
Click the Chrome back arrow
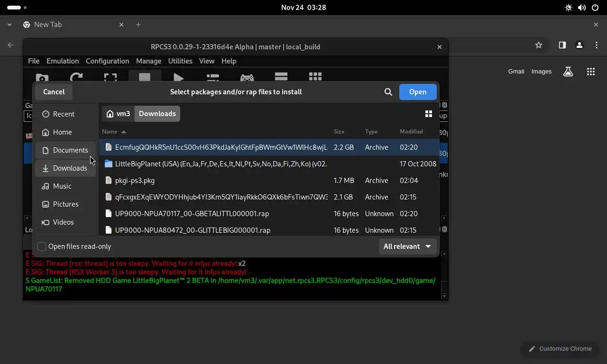coord(10,45)
